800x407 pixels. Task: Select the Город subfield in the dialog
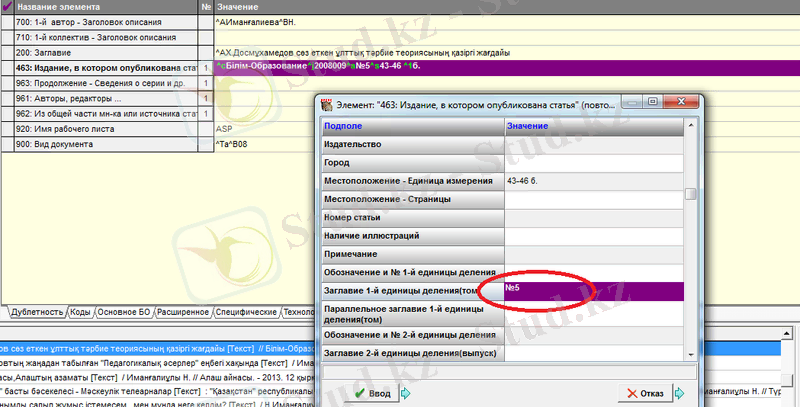click(x=413, y=163)
